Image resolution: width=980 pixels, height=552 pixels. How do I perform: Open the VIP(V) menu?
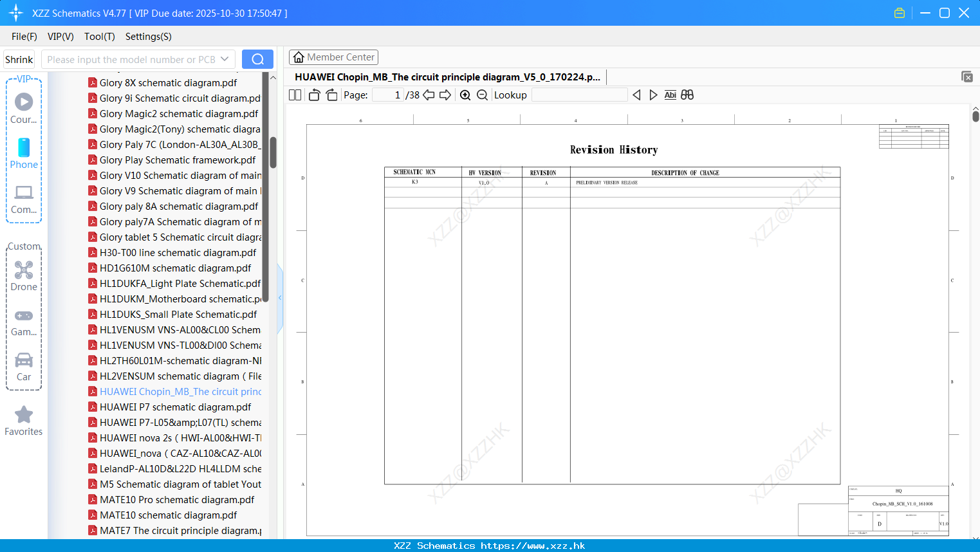click(x=60, y=37)
